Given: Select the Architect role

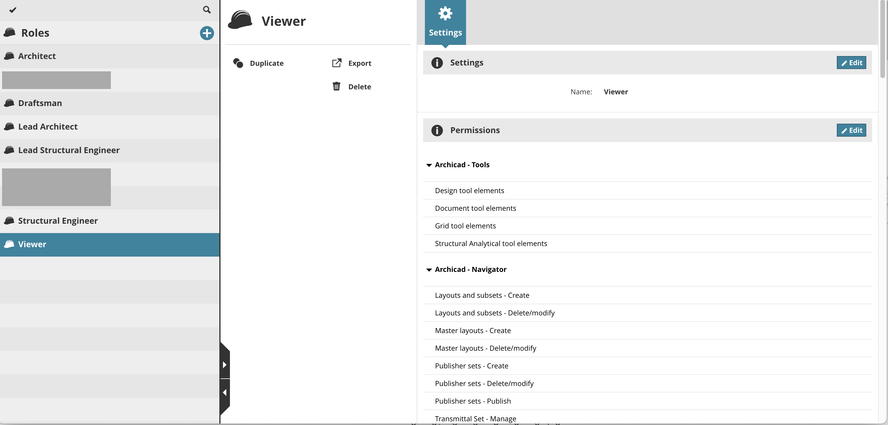Looking at the screenshot, I should click(x=37, y=56).
